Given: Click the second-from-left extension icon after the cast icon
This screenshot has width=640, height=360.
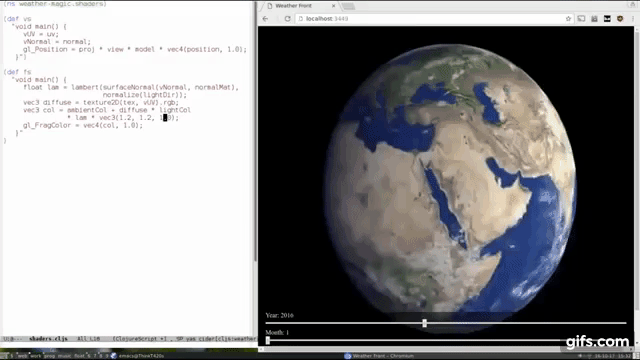Looking at the screenshot, I should click(x=594, y=19).
